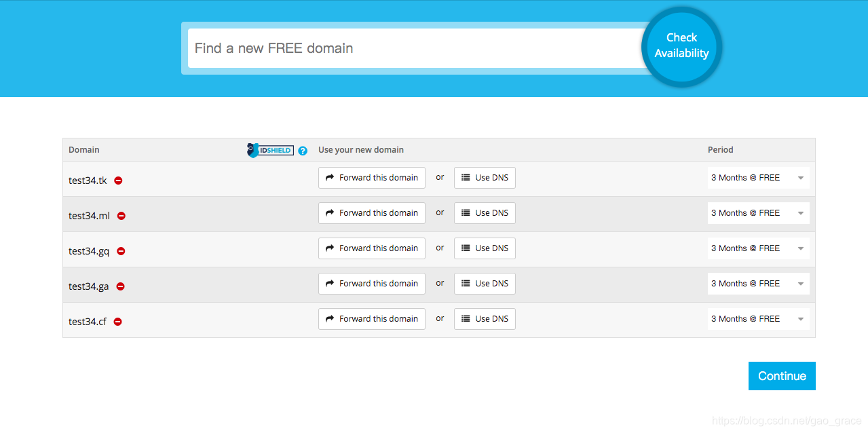Click the blue Continue button

pyautogui.click(x=782, y=376)
